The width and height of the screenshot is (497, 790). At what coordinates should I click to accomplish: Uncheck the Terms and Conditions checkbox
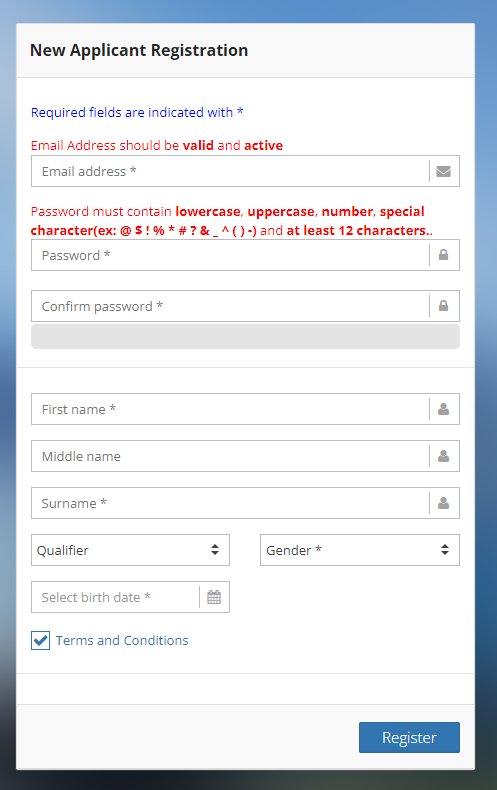(40, 640)
